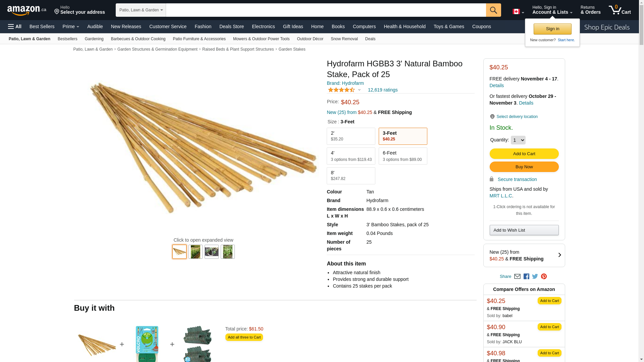This screenshot has height=362, width=644.
Task: Open Deals Store in navigation bar
Action: click(x=231, y=26)
